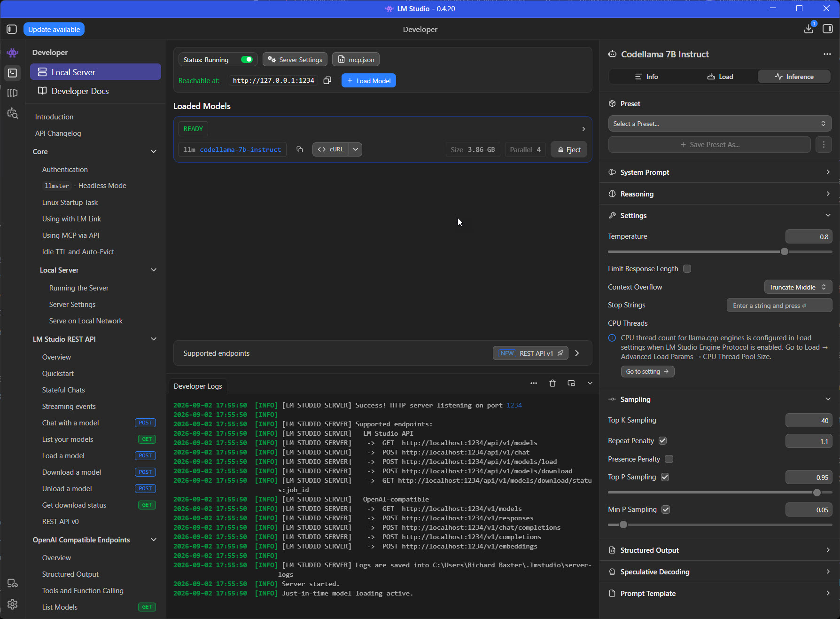Open the Developer icon in the icon rail
The width and height of the screenshot is (840, 619).
tap(13, 73)
